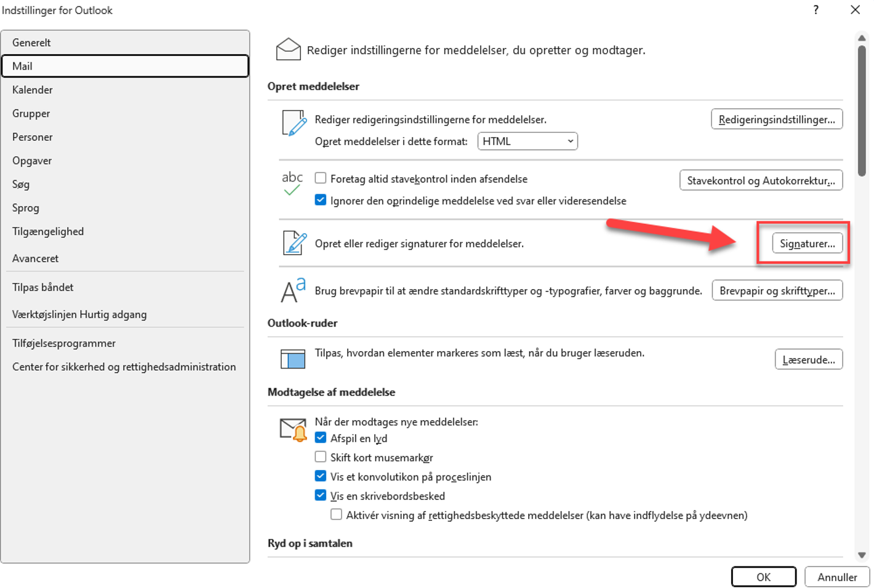Open the Signaturer... dialog
This screenshot has width=874, height=588.
click(x=807, y=244)
